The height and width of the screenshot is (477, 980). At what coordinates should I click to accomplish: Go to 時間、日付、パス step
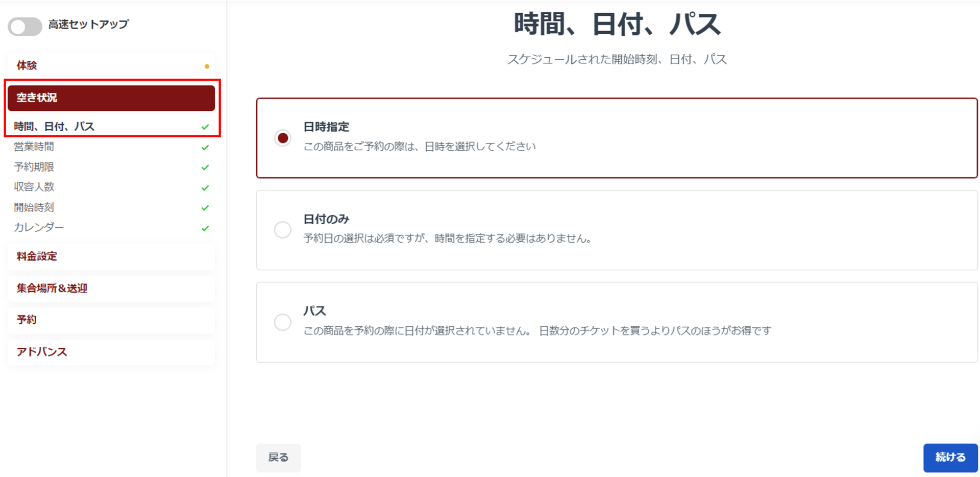tap(54, 127)
